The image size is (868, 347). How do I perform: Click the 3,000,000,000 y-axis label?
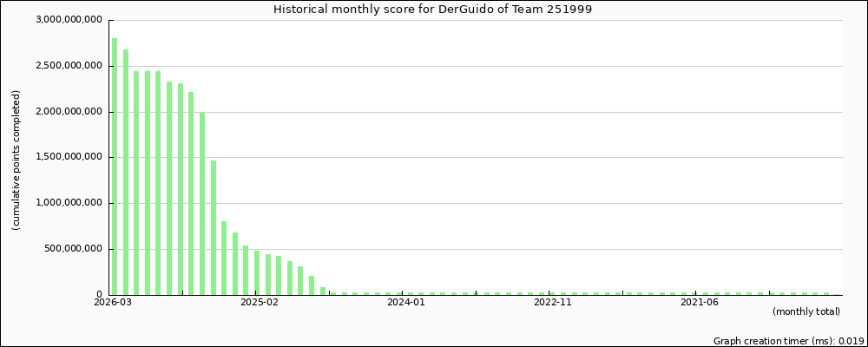[69, 20]
